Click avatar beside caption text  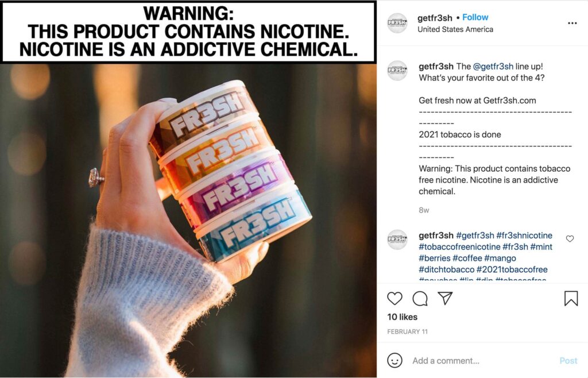(397, 71)
